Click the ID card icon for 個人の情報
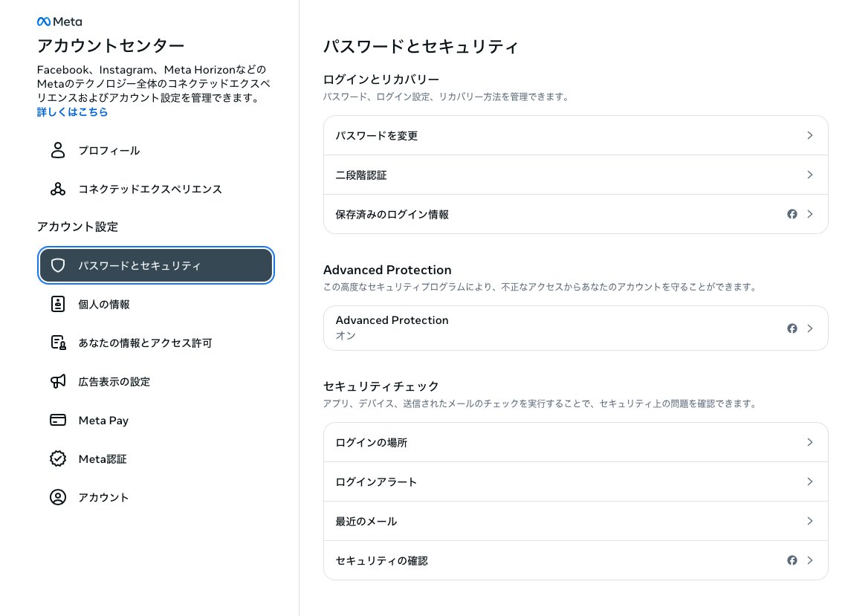848x616 pixels. (58, 304)
